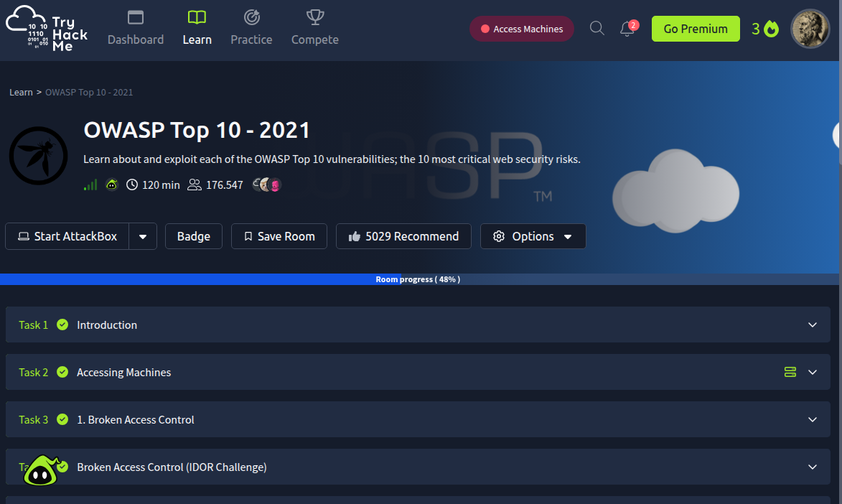Click the Learn book icon
Screen dimensions: 842x504
pyautogui.click(x=197, y=18)
